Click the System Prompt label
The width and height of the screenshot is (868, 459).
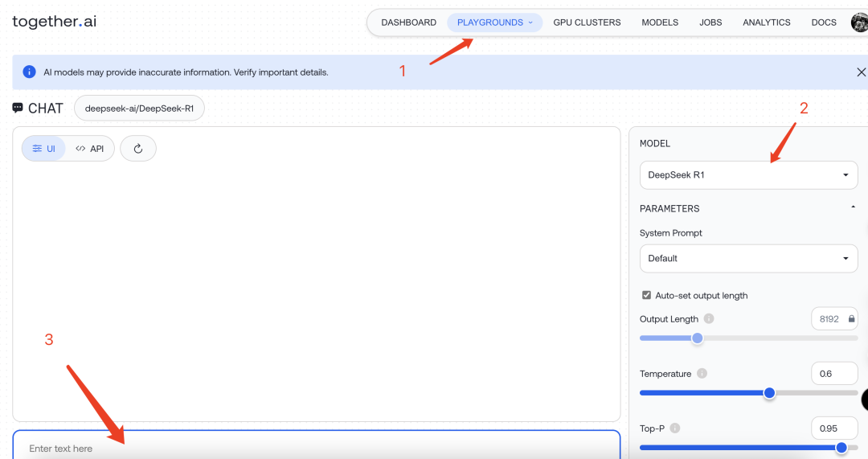click(x=670, y=233)
